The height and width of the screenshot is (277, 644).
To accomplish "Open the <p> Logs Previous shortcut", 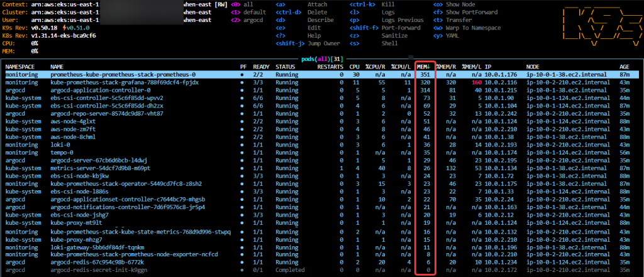I will [387, 20].
